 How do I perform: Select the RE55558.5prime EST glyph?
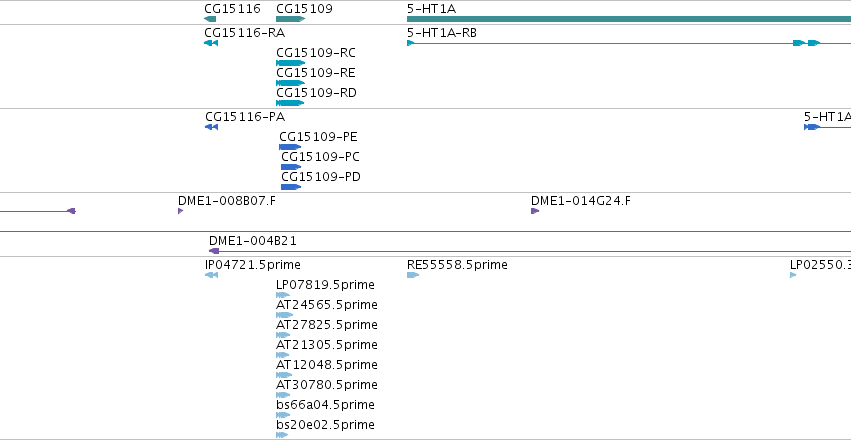tap(413, 275)
